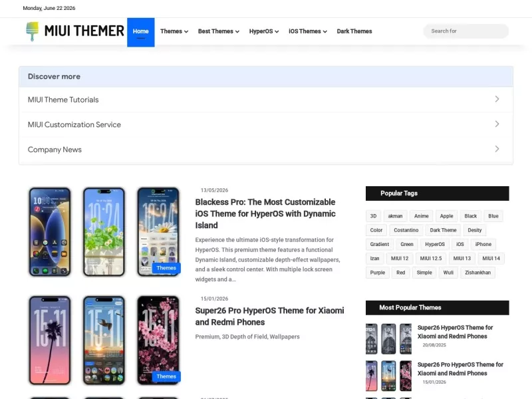Select the Costantino tag
Viewport: 532px width, 399px height.
point(406,230)
